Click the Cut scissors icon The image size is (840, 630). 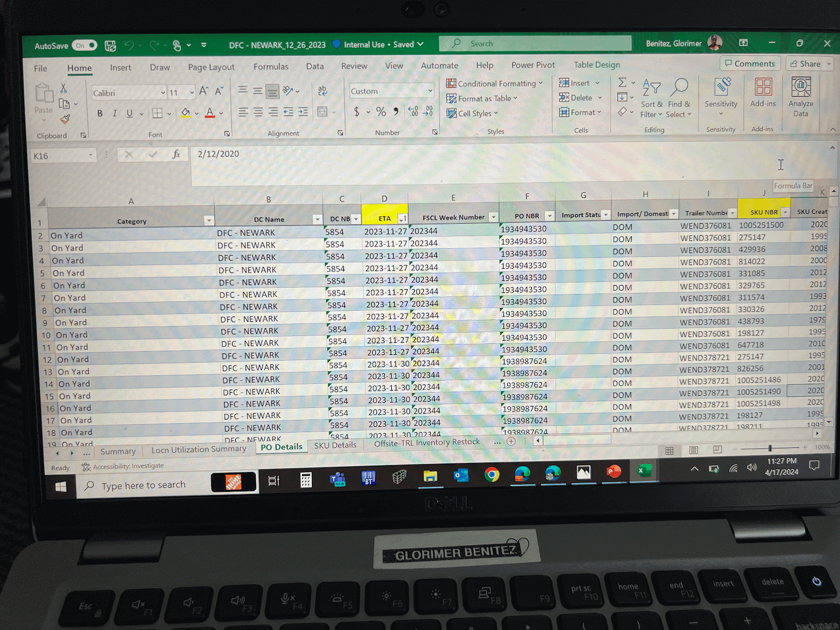click(64, 88)
